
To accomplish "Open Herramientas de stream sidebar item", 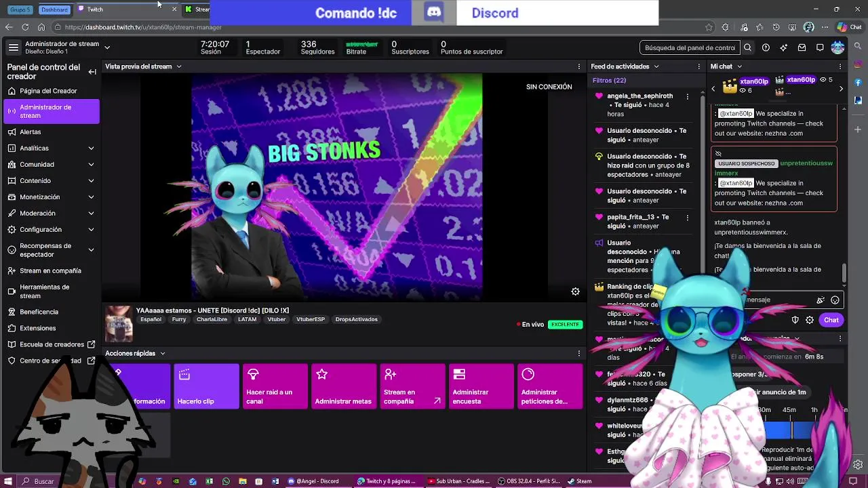I will (x=52, y=291).
